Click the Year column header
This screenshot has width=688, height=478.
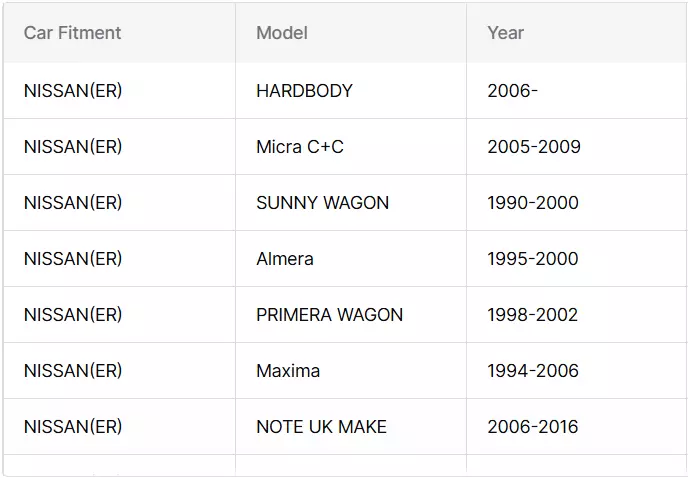pos(577,33)
